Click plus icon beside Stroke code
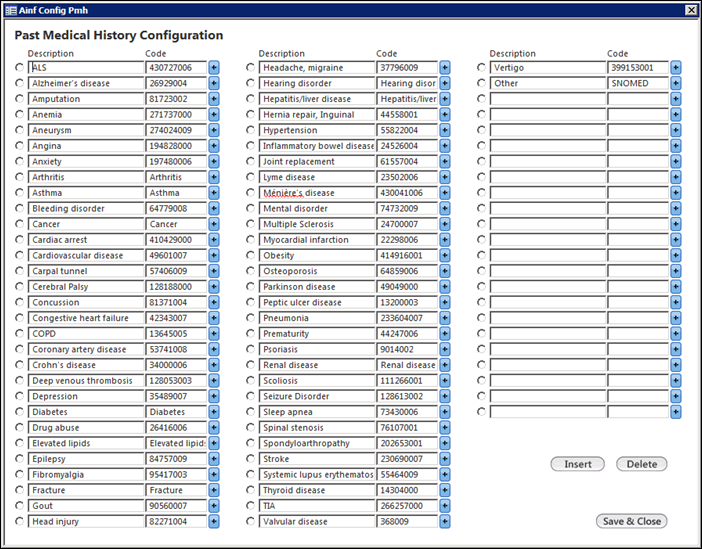This screenshot has width=702, height=549. point(445,459)
